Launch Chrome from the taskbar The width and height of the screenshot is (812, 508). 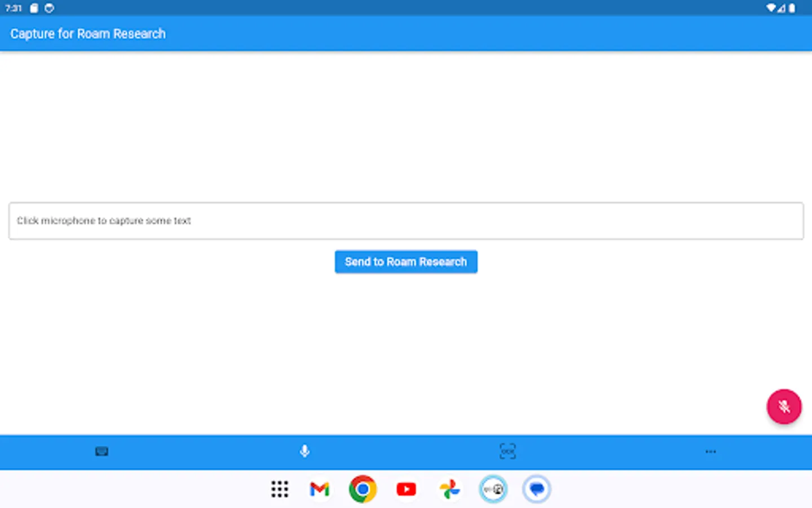(x=363, y=489)
